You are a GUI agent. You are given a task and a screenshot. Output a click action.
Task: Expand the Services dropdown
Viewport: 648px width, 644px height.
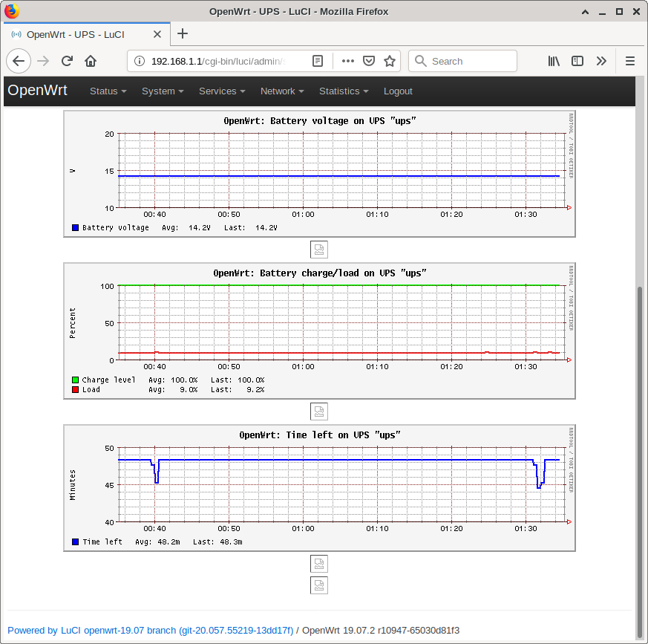tap(221, 91)
